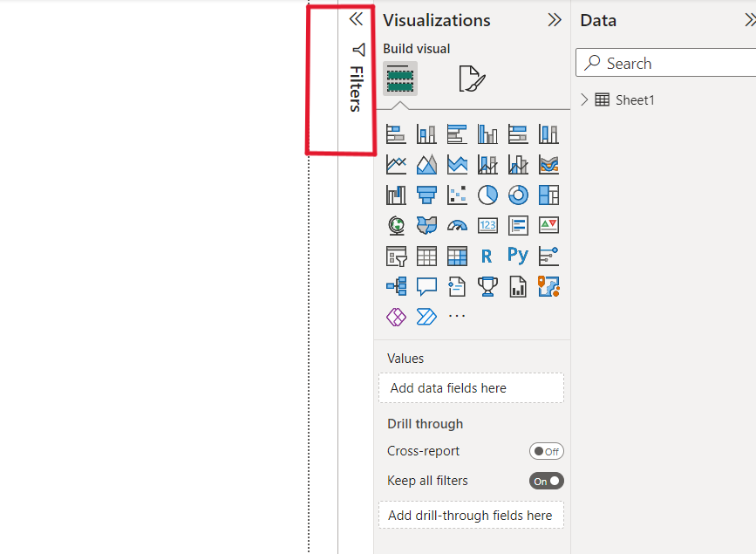Screen dimensions: 756x554
Task: Select the Matrix visual
Action: (457, 256)
